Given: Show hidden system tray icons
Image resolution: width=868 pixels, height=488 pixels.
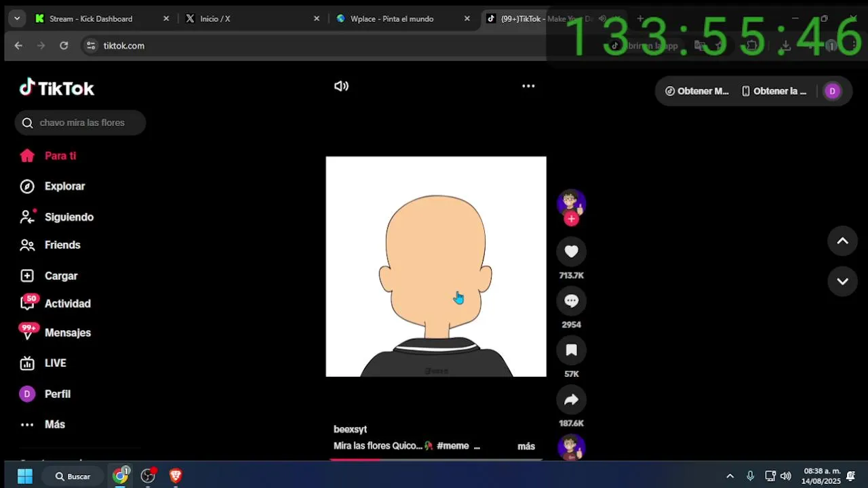Looking at the screenshot, I should coord(730,476).
